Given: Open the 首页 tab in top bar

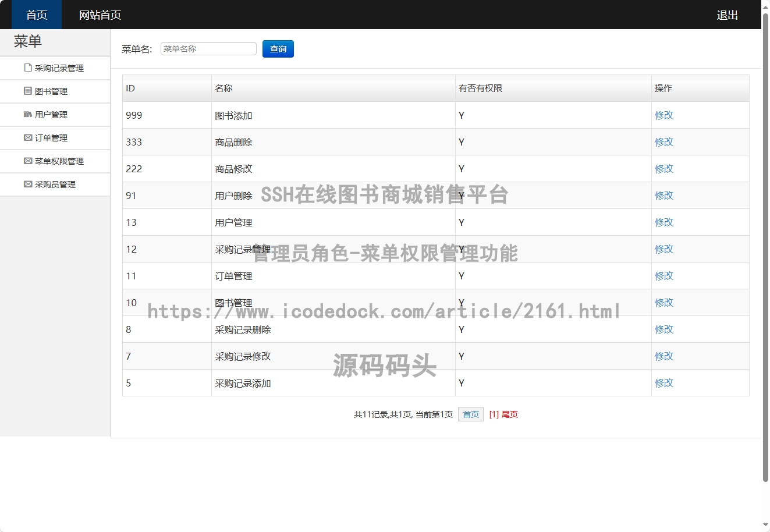Looking at the screenshot, I should 37,15.
